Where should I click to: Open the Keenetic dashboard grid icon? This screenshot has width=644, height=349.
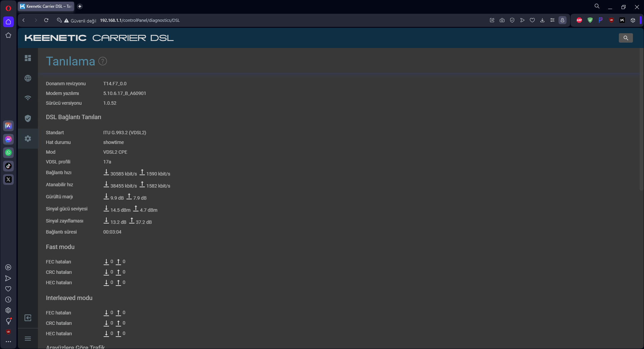pyautogui.click(x=28, y=58)
